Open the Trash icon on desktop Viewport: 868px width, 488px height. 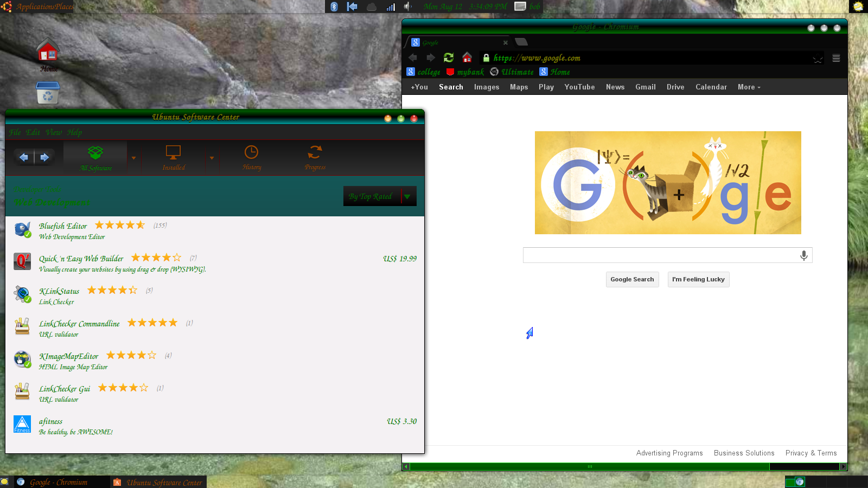coord(48,92)
